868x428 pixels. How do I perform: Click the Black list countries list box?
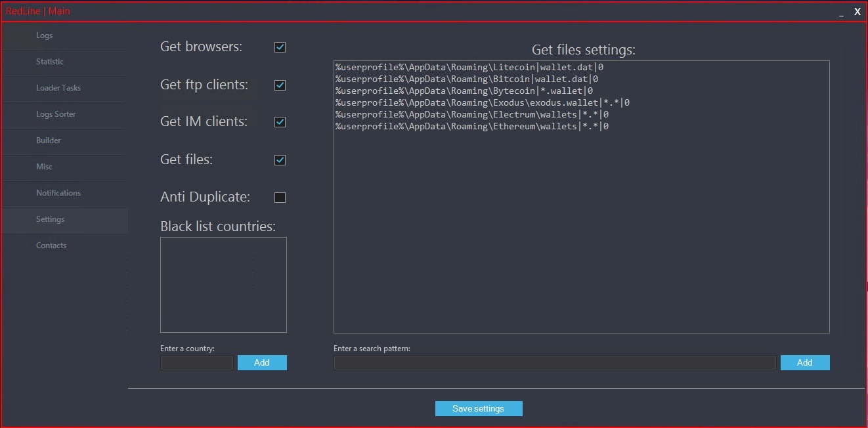[223, 285]
